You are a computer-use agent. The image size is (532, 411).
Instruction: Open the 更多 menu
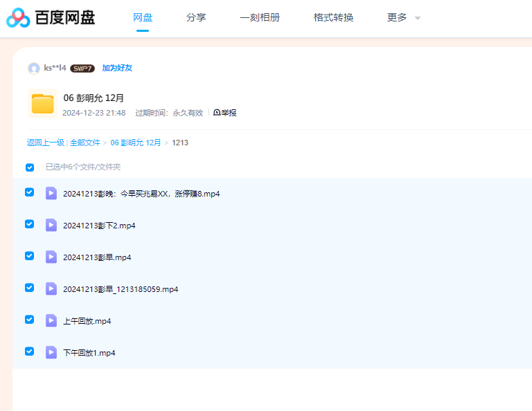(x=397, y=17)
